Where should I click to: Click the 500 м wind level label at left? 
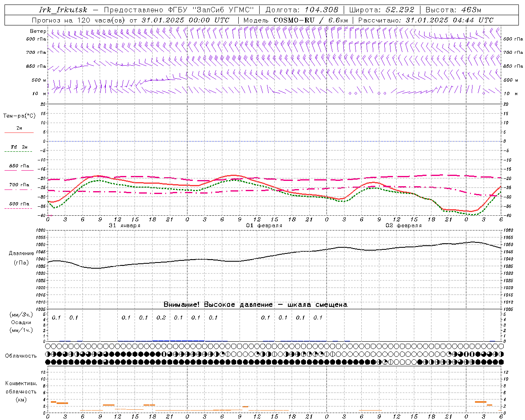tap(39, 80)
